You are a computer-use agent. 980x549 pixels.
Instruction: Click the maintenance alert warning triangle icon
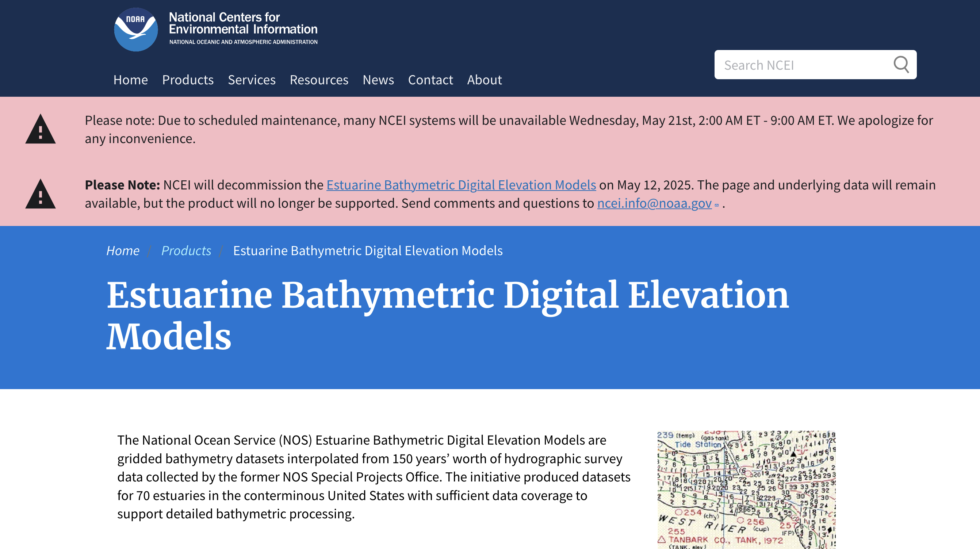click(40, 130)
